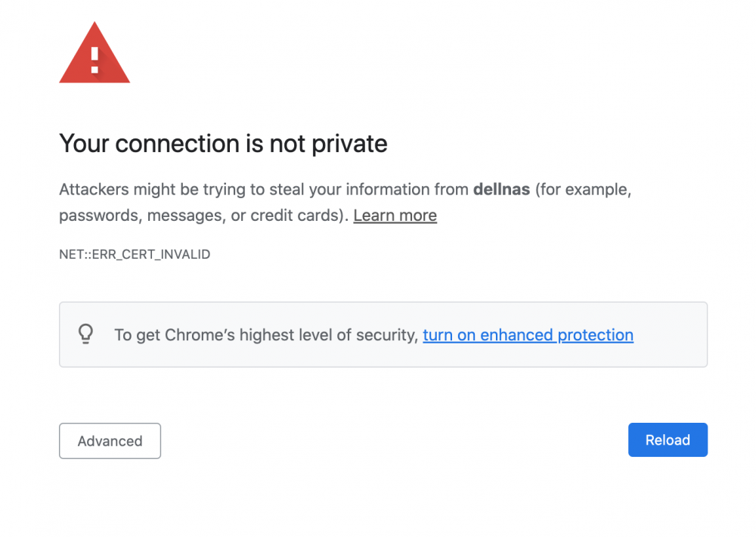The width and height of the screenshot is (756, 537).
Task: Click the NET::ERR_CERT_INVALID error code
Action: pyautogui.click(x=135, y=254)
